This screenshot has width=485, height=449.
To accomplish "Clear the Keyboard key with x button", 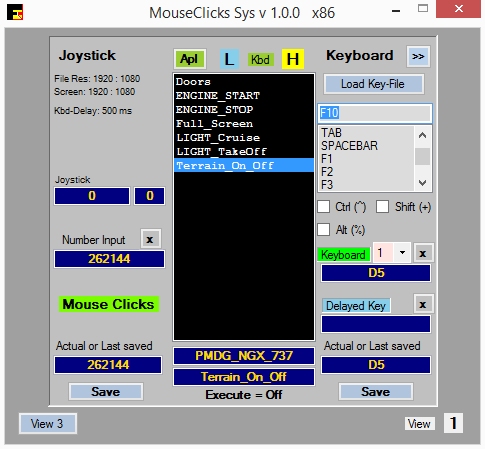I will tap(423, 253).
